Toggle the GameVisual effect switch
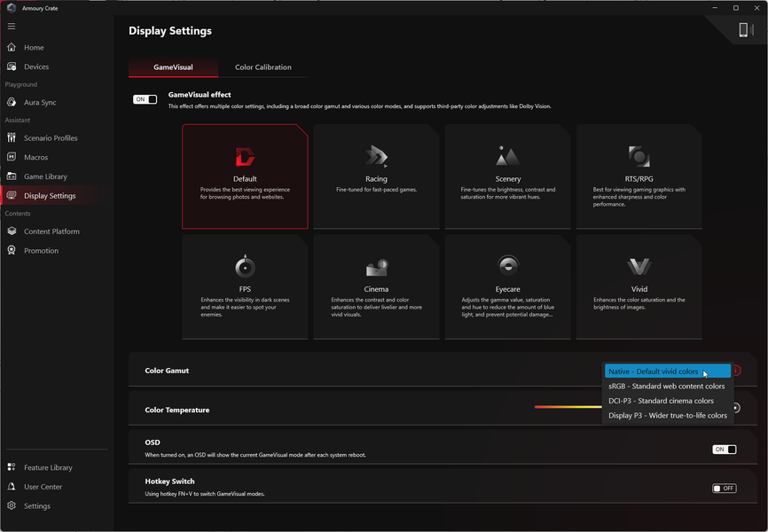This screenshot has width=768, height=532. 145,99
